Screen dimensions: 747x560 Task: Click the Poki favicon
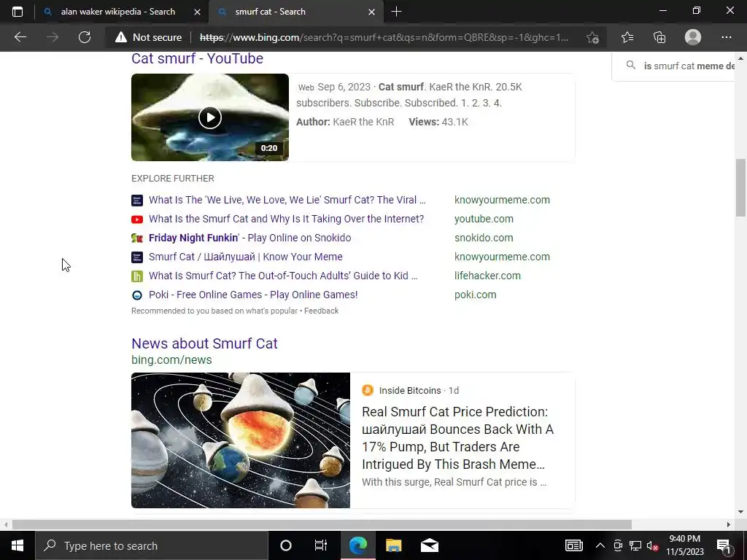pyautogui.click(x=137, y=295)
